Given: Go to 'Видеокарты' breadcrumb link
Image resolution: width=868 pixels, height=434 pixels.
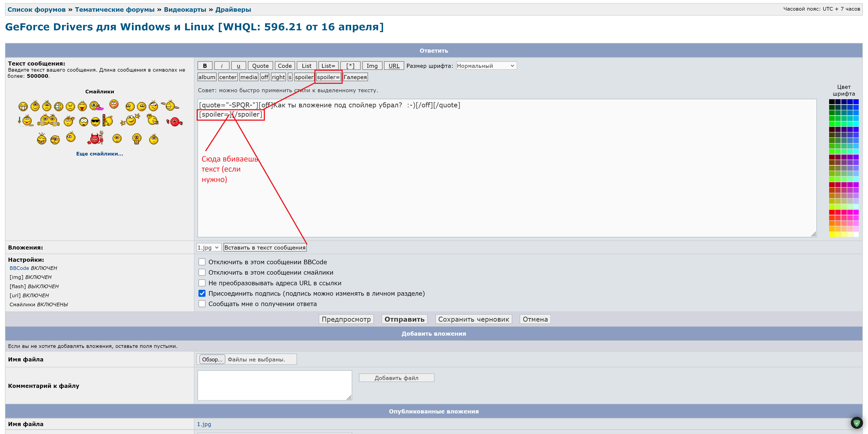Looking at the screenshot, I should (185, 9).
